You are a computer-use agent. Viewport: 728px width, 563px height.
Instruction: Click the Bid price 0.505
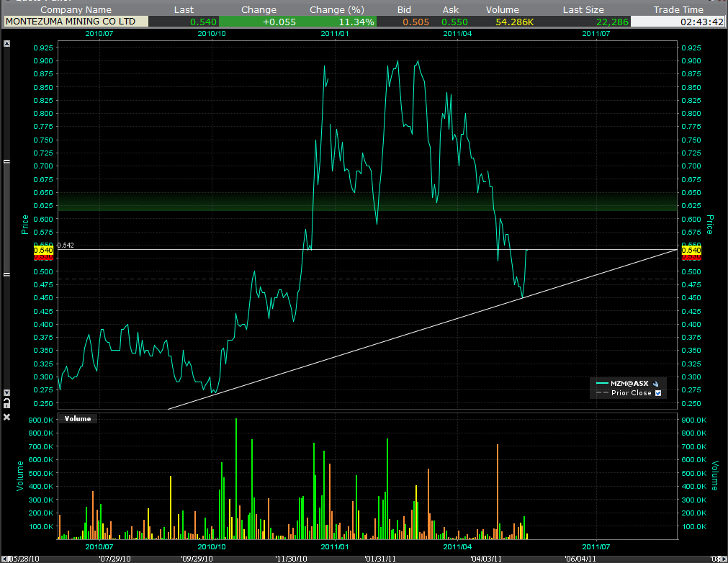pos(415,22)
